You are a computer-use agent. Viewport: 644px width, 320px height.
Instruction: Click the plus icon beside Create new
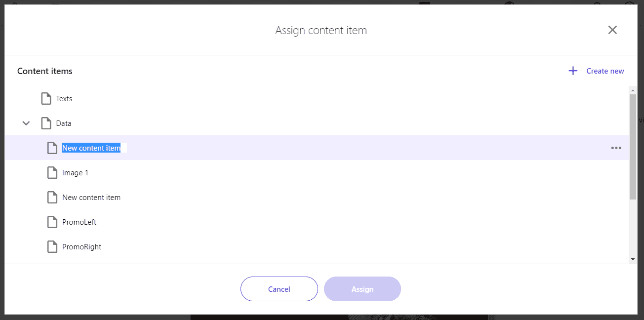(573, 71)
